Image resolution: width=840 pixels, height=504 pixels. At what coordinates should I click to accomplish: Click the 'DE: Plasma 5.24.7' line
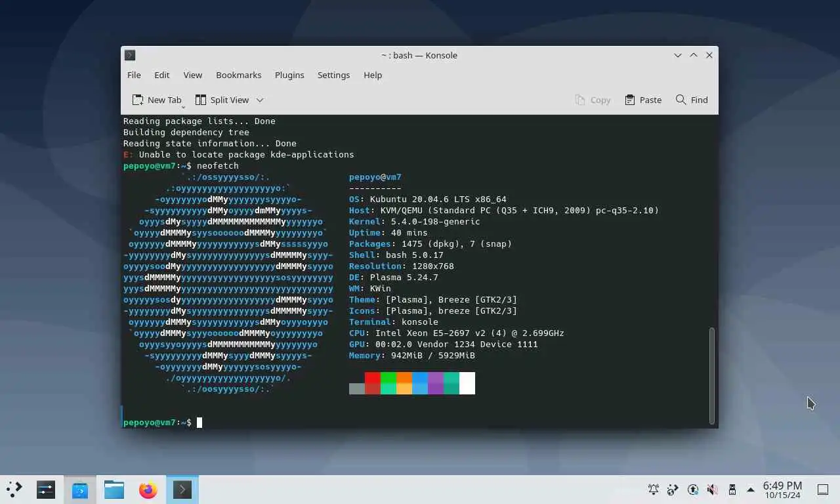[394, 278]
